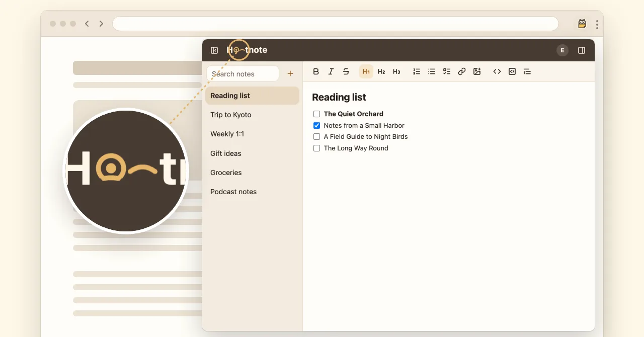Open the "Weekly 1:1" note

(x=252, y=134)
